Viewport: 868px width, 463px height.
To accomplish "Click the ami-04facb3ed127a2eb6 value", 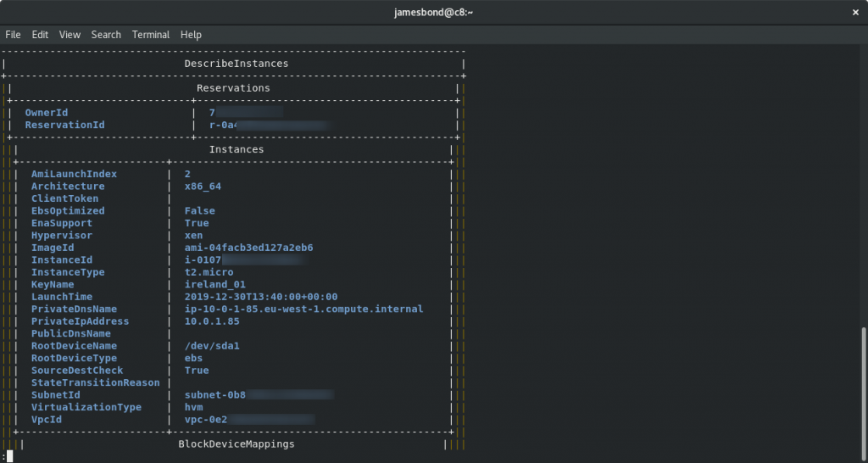I will pyautogui.click(x=249, y=248).
